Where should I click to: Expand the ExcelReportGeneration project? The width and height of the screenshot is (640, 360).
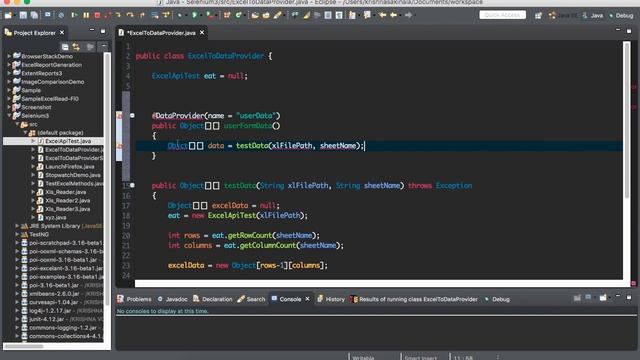9,65
